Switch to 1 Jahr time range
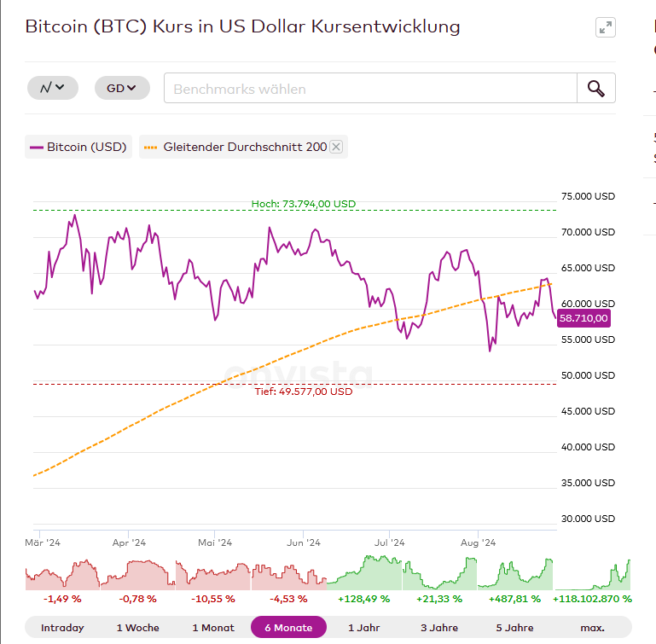This screenshot has width=656, height=644. [364, 628]
